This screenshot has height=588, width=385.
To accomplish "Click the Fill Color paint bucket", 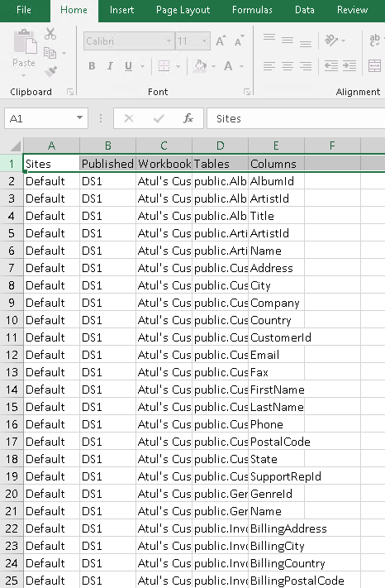I will (x=201, y=66).
